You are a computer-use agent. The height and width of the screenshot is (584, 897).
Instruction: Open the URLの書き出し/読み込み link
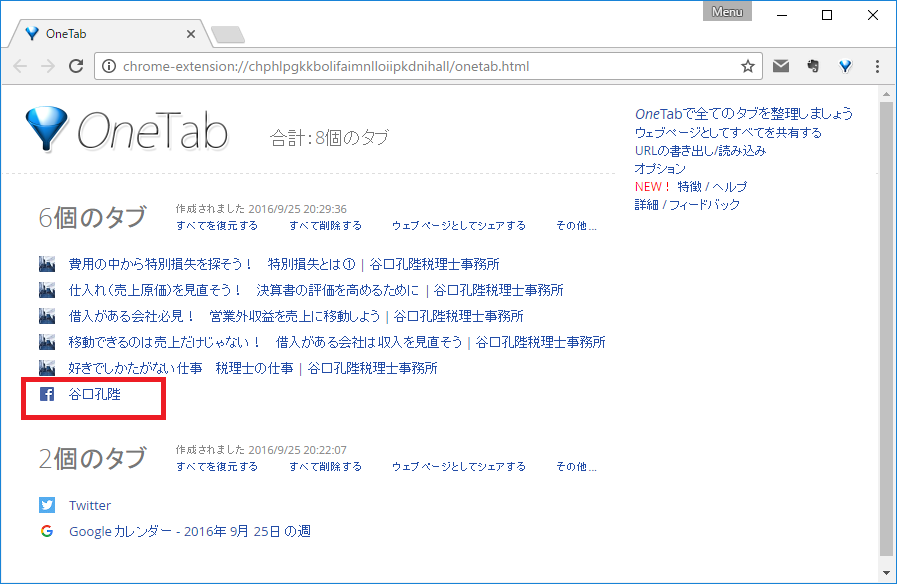(700, 150)
